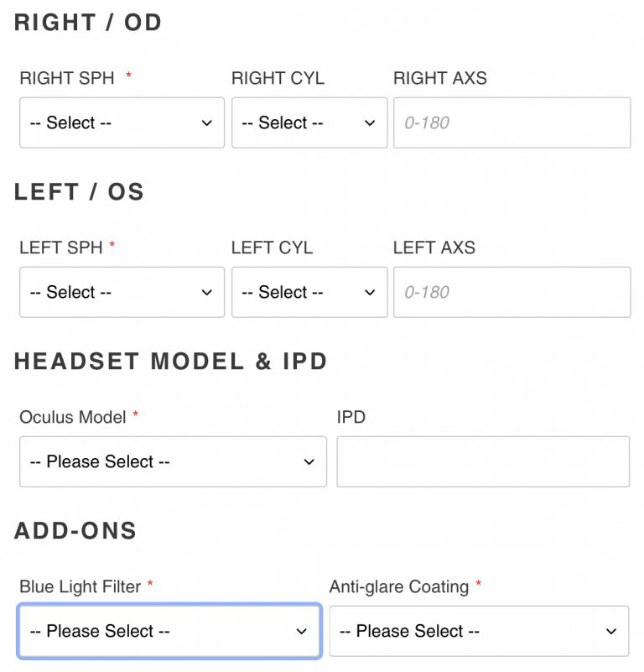This screenshot has height=672, width=644.
Task: Click the LEFT / OS section heading
Action: [x=79, y=192]
